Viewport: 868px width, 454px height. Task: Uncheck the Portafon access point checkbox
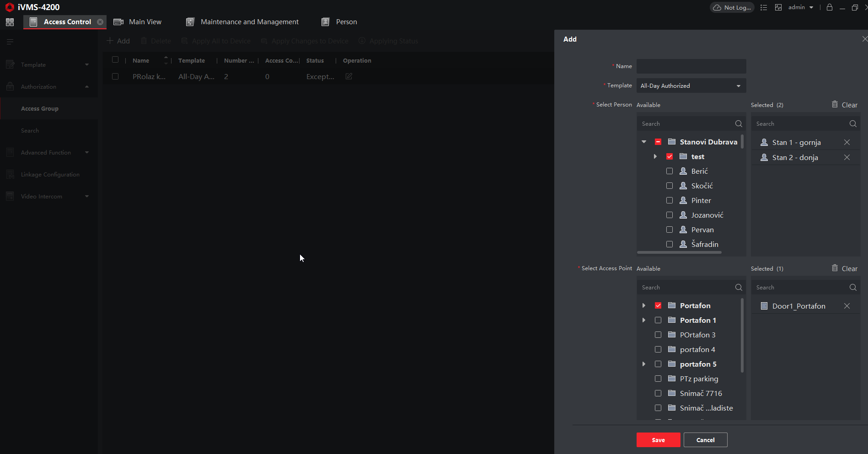[658, 306]
